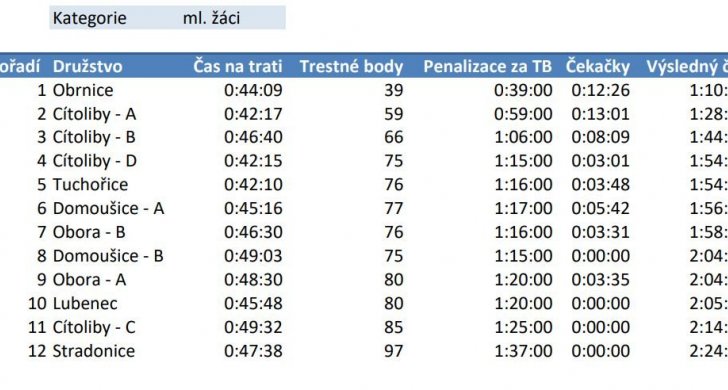Viewport: 728px width, 390px height.
Task: Select the 'Cítoliby - A' team cell
Action: tap(94, 114)
